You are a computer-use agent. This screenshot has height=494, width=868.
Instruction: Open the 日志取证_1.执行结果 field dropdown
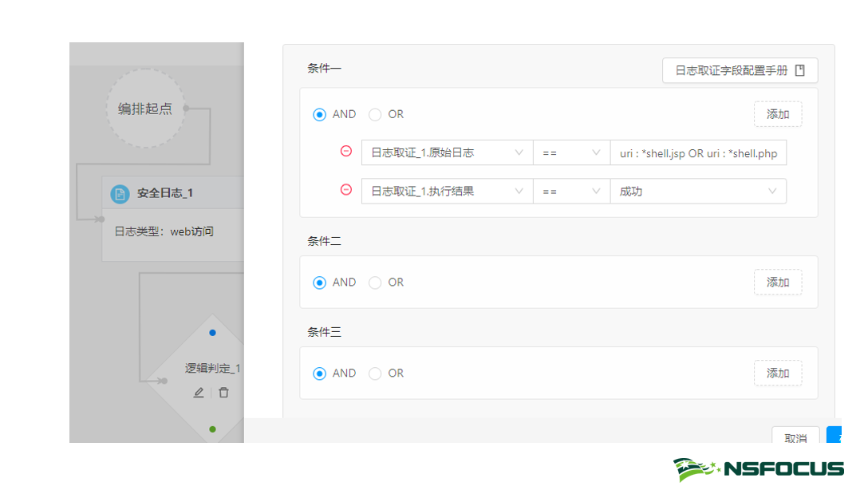447,192
